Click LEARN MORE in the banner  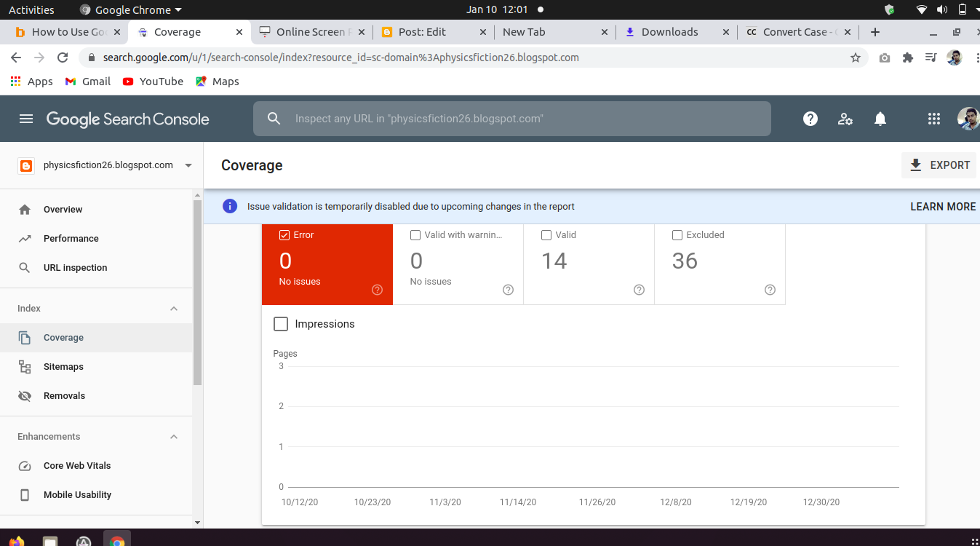[943, 207]
